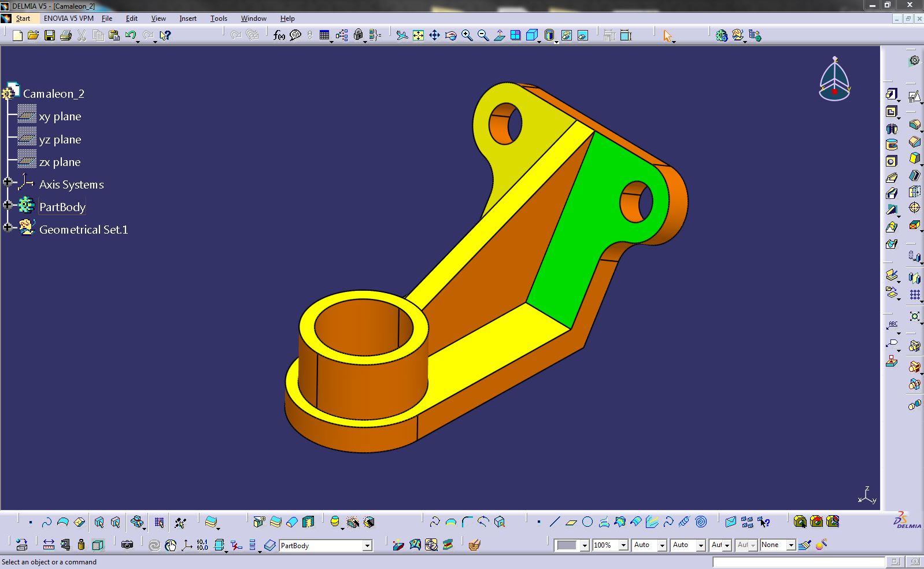
Task: Click the gear icon at top of right toolbar
Action: [914, 60]
